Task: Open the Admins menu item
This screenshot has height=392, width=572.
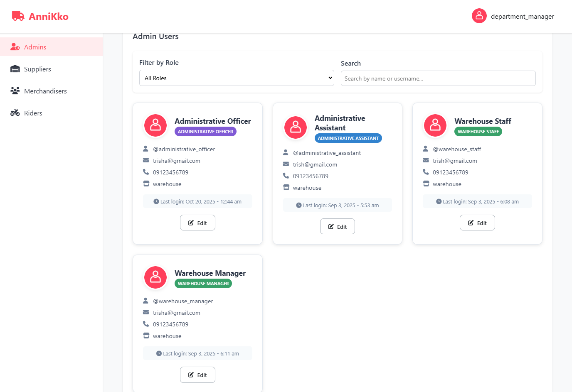Action: coord(35,47)
